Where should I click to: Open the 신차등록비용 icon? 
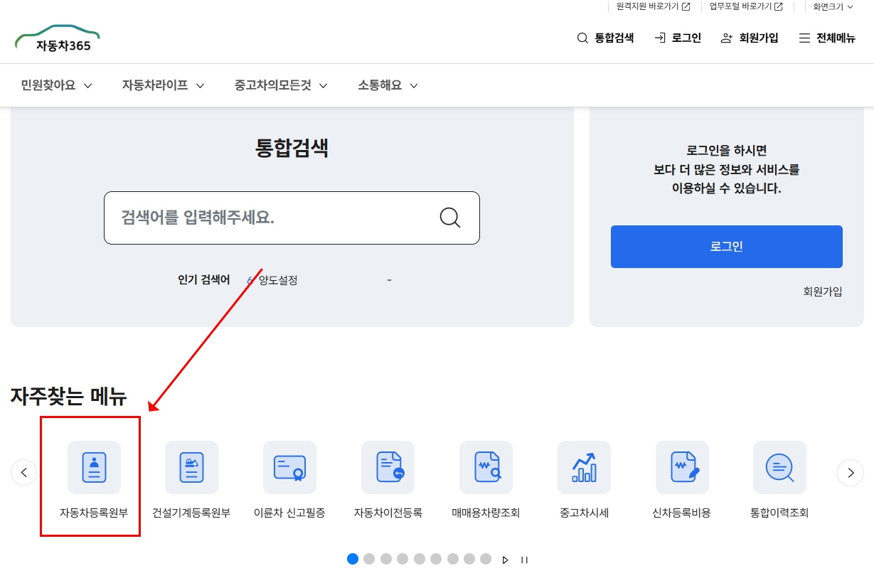[x=682, y=467]
